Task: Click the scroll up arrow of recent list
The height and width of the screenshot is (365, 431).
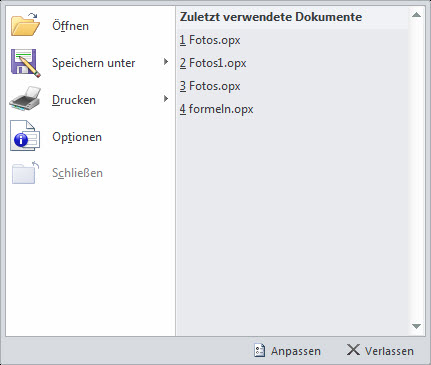Action: [x=416, y=15]
